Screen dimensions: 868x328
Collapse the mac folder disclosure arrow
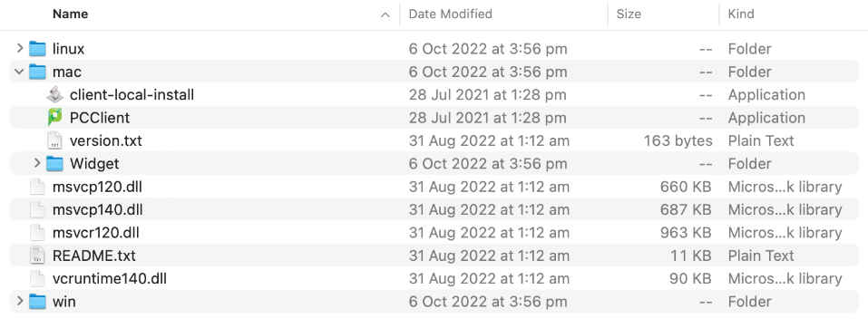(19, 72)
